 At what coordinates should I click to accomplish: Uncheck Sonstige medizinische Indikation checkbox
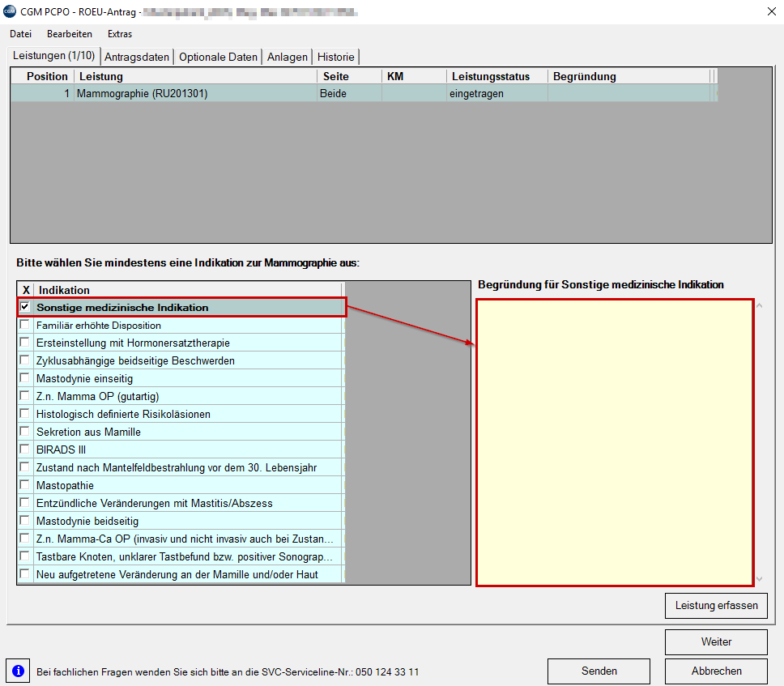point(24,306)
